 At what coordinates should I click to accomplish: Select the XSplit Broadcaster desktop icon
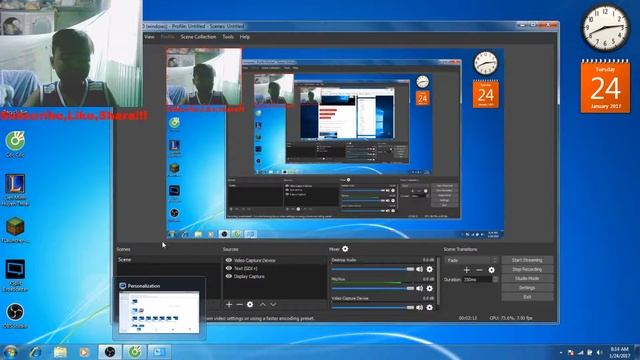coord(15,276)
